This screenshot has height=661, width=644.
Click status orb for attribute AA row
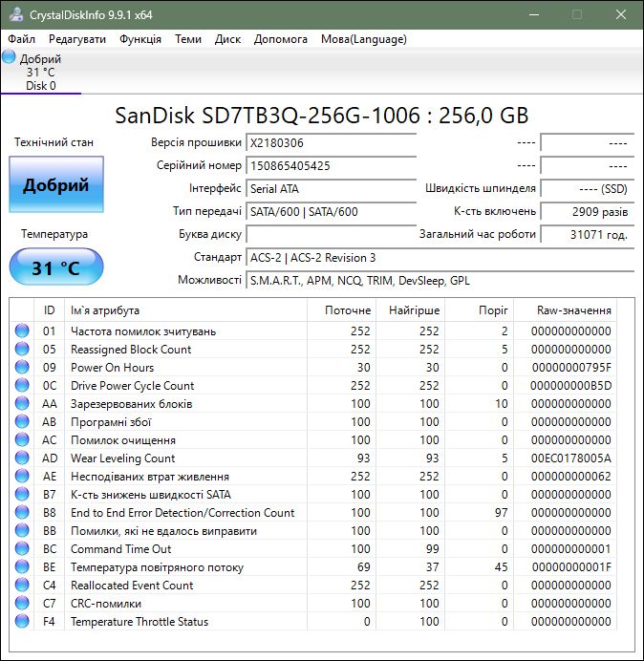[x=22, y=403]
